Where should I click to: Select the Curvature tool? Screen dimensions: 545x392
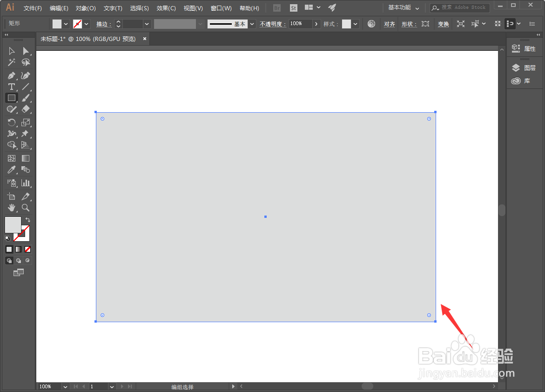(26, 75)
